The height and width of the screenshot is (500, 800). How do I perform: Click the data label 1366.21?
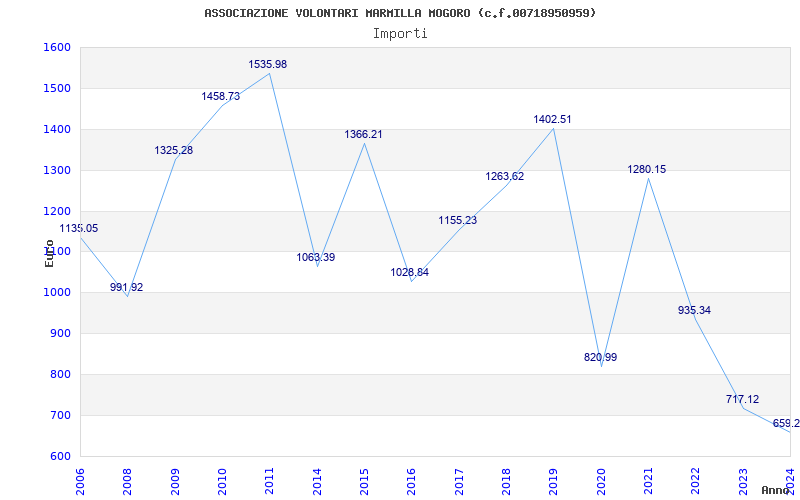click(x=363, y=135)
